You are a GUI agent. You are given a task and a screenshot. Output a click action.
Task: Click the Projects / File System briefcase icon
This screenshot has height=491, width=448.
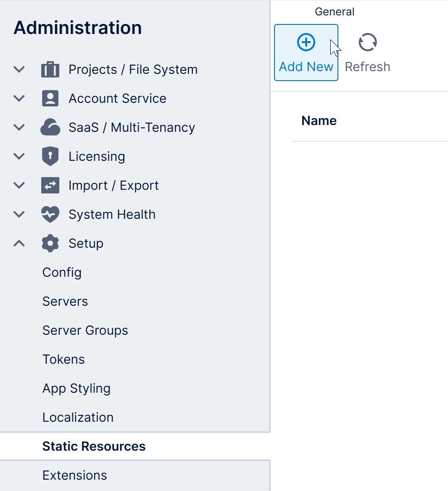pyautogui.click(x=50, y=70)
